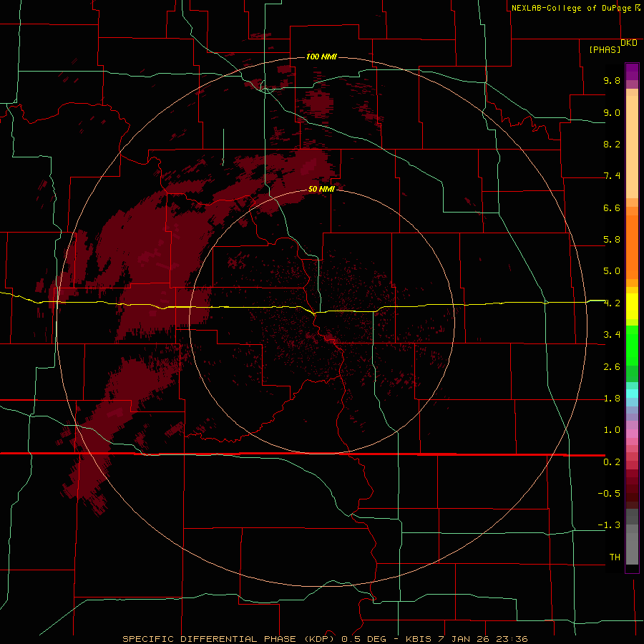Click the 0.5 DEG elevation angle text
Screen dimensions: 644x644
coord(364,639)
